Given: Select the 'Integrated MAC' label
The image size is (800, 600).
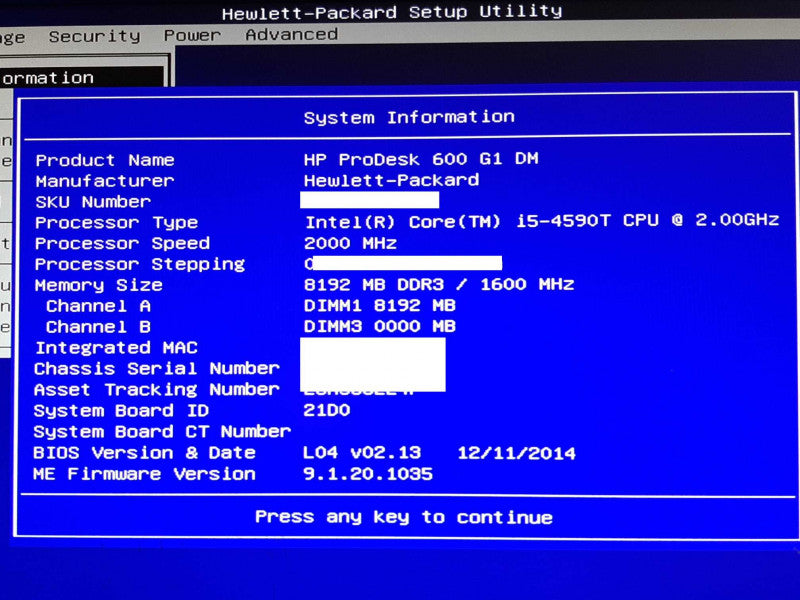Looking at the screenshot, I should (116, 348).
